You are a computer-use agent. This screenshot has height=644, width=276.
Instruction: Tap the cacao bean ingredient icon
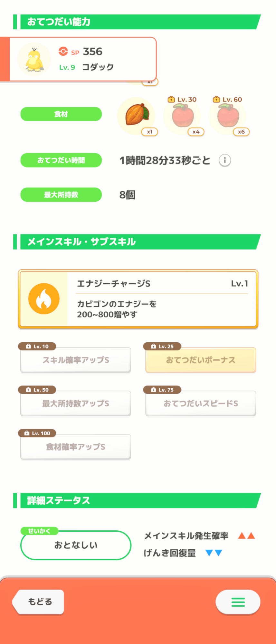(x=136, y=115)
